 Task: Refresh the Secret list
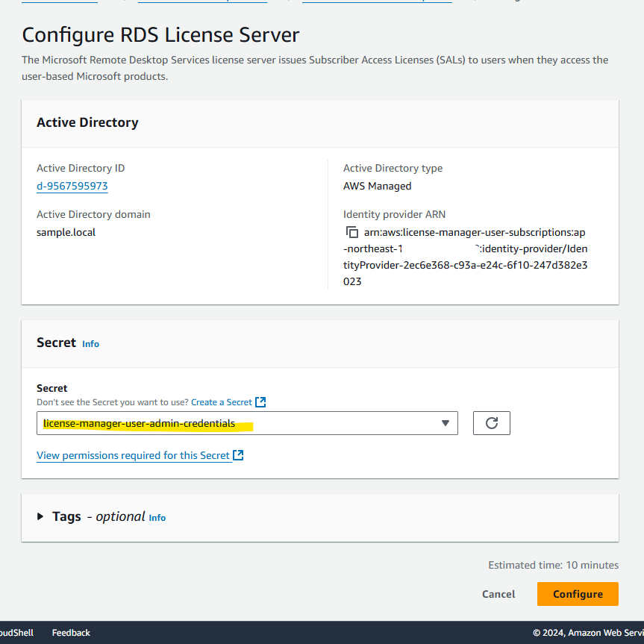pos(491,423)
